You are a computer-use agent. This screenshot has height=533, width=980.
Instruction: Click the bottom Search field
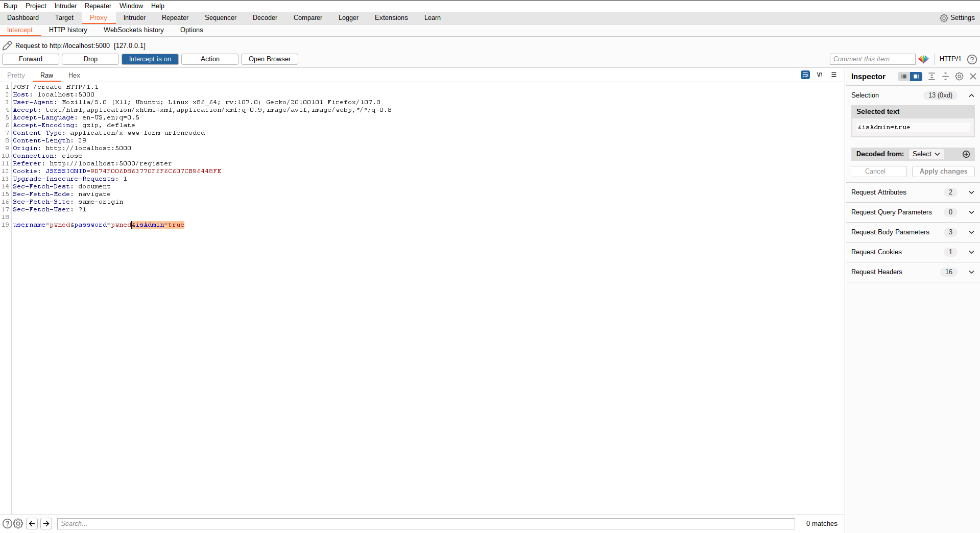click(x=426, y=524)
